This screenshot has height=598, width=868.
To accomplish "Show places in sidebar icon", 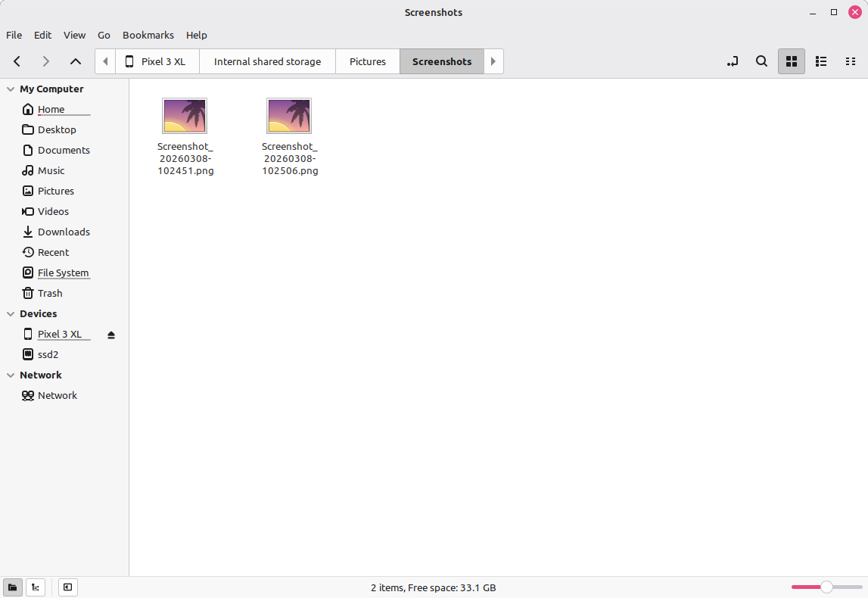I will coord(13,587).
